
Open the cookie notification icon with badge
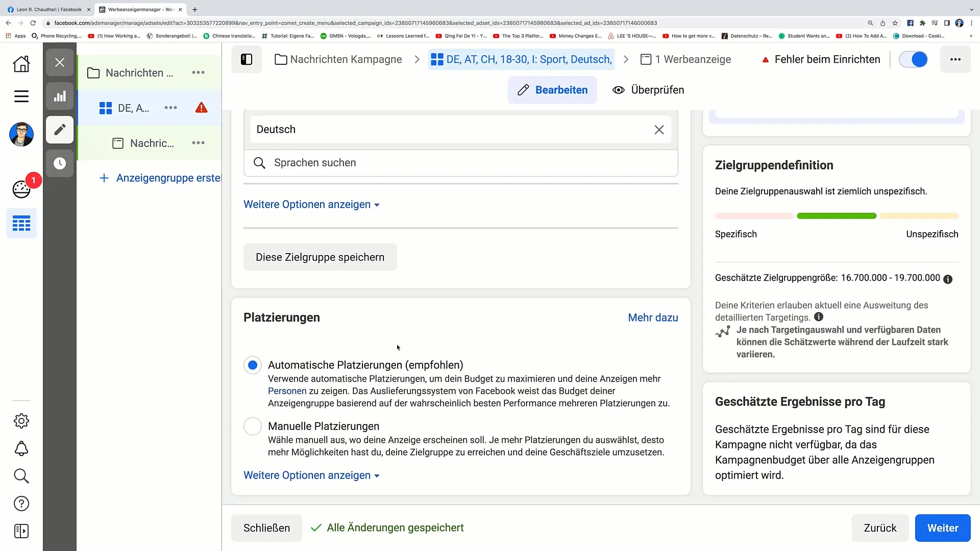pyautogui.click(x=21, y=189)
